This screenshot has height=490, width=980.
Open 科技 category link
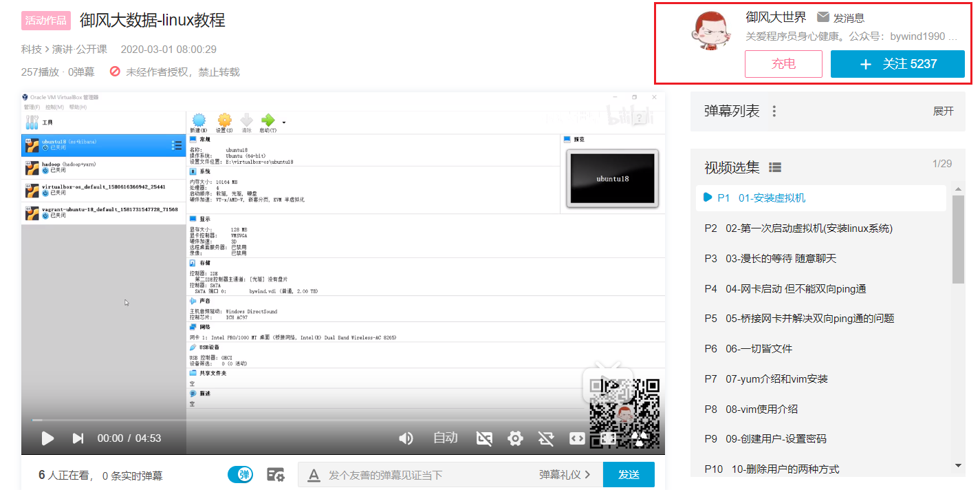[32, 50]
